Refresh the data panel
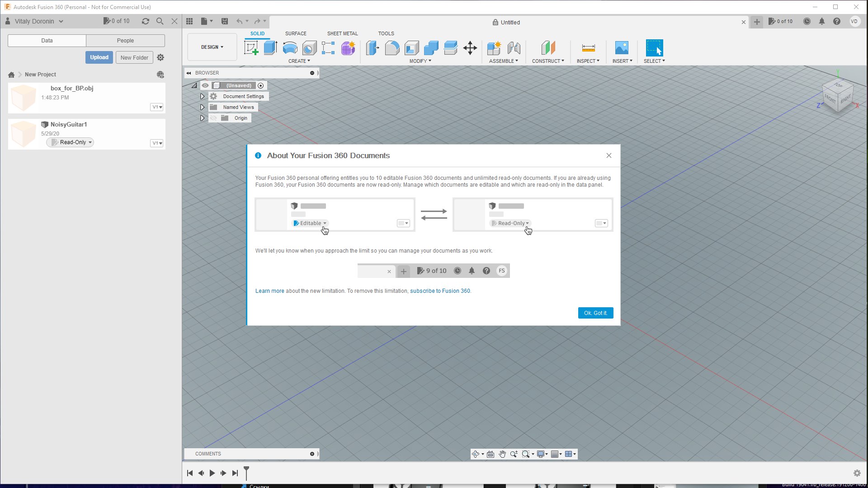This screenshot has height=488, width=868. pos(146,21)
